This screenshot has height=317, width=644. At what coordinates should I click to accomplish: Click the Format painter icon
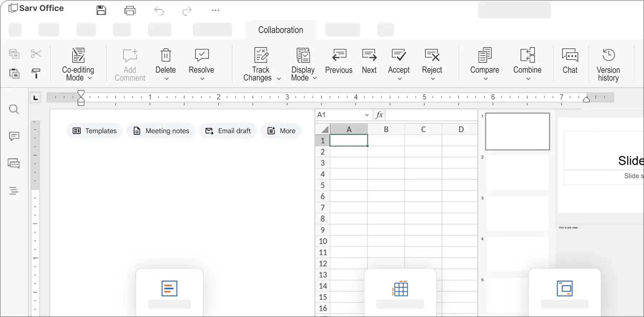(x=36, y=73)
